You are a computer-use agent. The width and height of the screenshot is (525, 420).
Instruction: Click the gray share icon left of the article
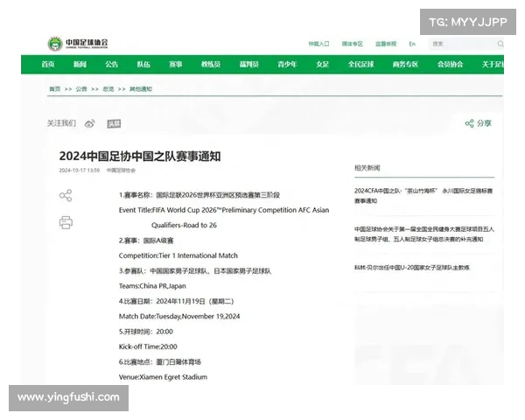pyautogui.click(x=66, y=195)
